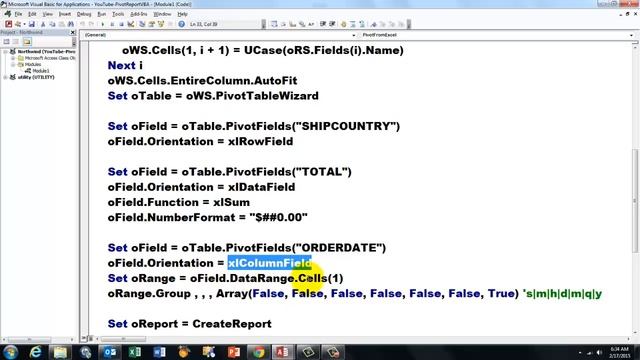Image resolution: width=640 pixels, height=360 pixels.
Task: Open dropdown arrow beside Insert toolbar icon
Action: click(24, 24)
